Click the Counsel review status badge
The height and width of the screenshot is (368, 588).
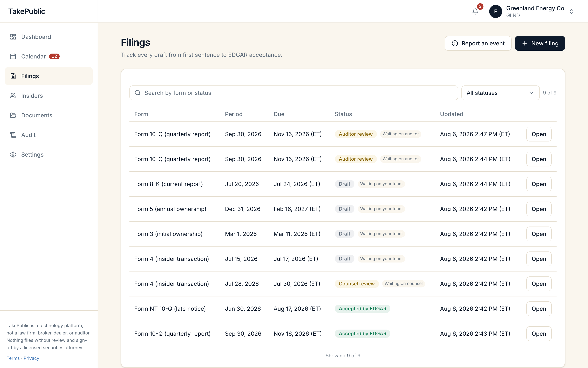(356, 284)
